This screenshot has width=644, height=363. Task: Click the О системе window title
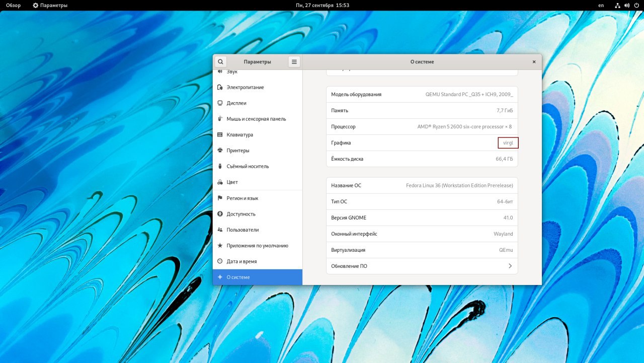point(422,62)
